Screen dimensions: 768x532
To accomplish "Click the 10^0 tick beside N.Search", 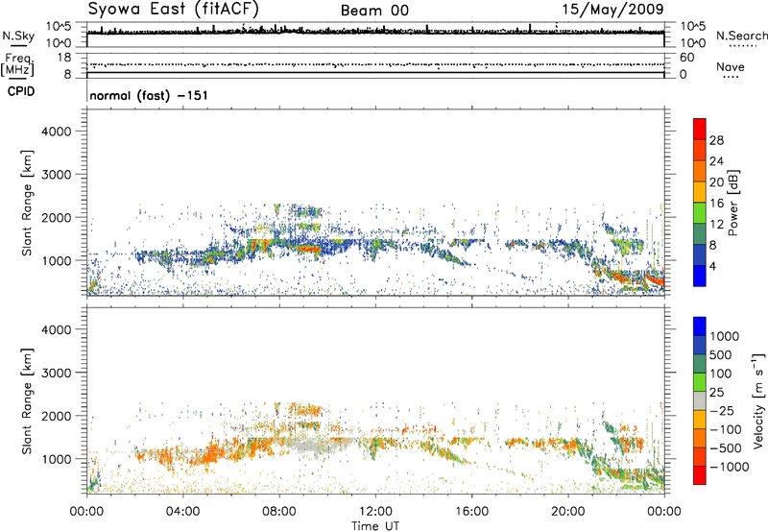I will click(x=692, y=43).
